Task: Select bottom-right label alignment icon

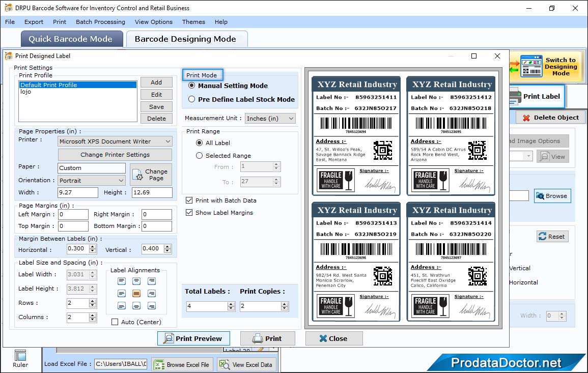Action: (152, 306)
